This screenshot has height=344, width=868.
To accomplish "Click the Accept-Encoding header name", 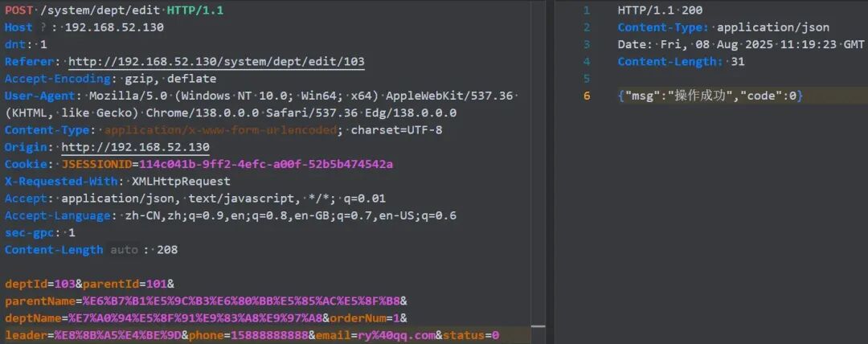I will 58,79.
